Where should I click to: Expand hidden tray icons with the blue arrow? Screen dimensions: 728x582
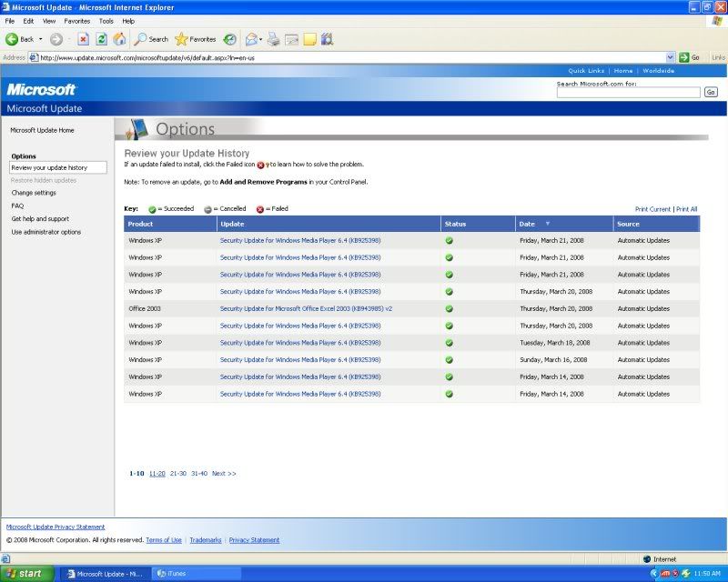654,574
